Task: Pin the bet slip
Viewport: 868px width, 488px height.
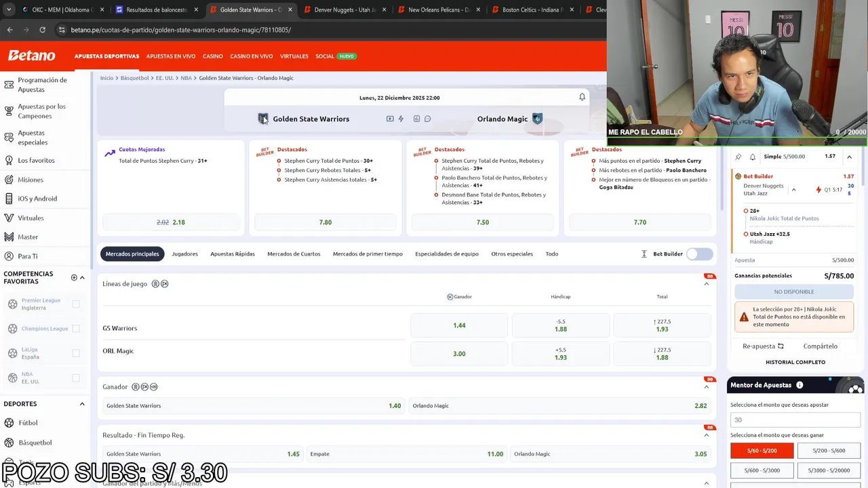Action: [x=738, y=157]
